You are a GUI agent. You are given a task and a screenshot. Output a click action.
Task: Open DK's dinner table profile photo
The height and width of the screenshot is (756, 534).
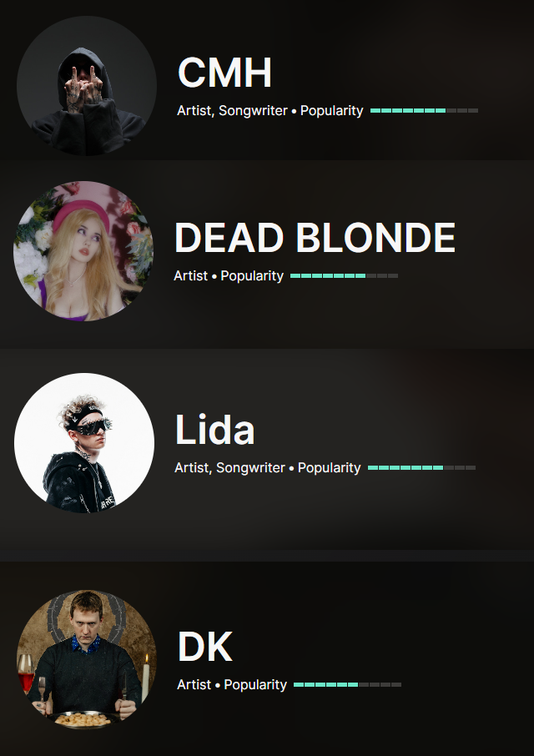coord(87,659)
